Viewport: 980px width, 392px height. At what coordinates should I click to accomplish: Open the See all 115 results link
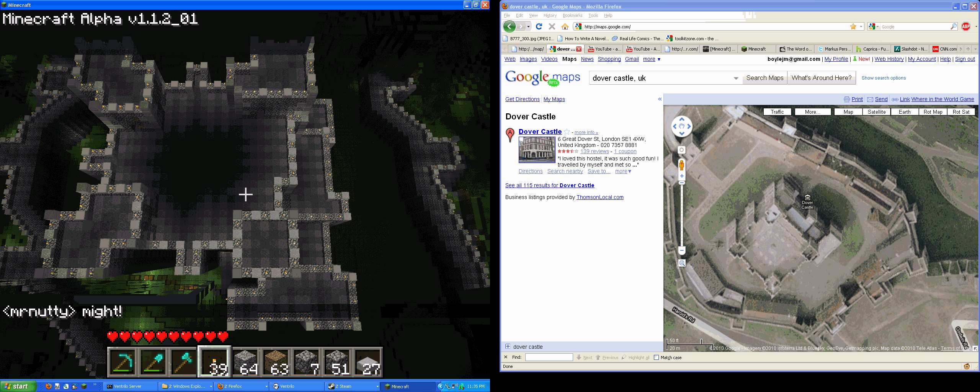(x=550, y=185)
